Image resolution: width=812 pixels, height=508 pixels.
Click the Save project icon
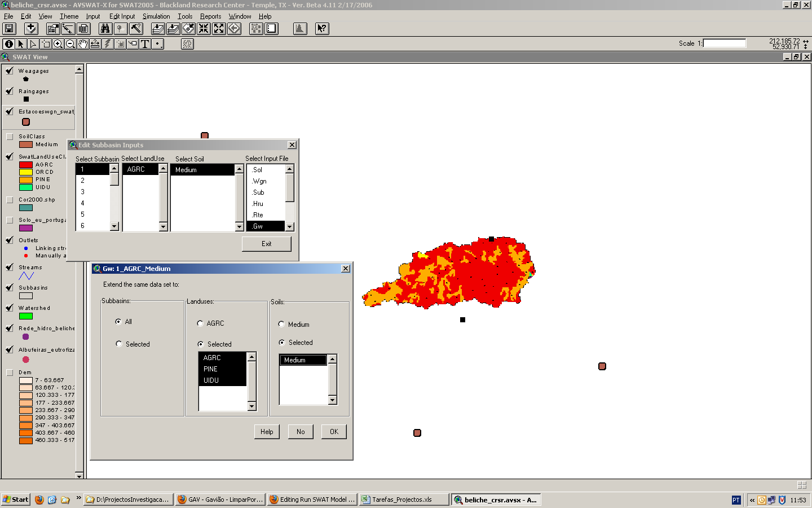pyautogui.click(x=10, y=29)
